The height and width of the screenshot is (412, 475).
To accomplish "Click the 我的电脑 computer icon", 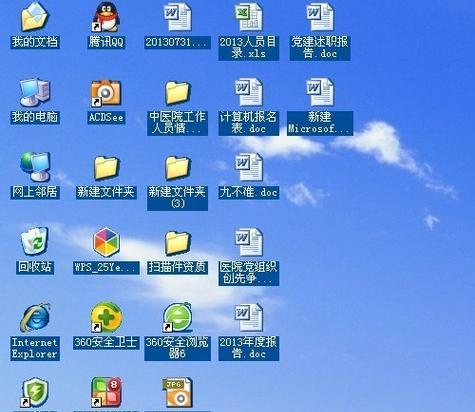I will coord(35,92).
